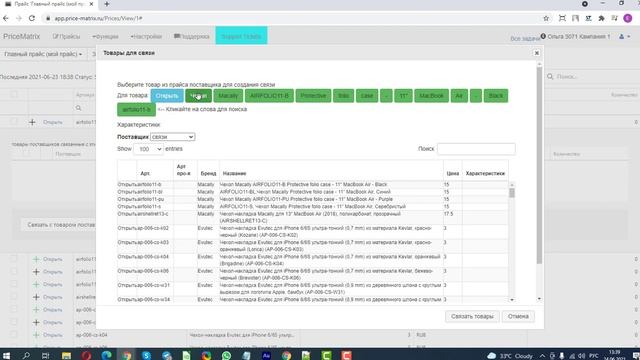
Task: Open the ap-006-cs-k02 row 'Открыть' link
Action: point(127,228)
